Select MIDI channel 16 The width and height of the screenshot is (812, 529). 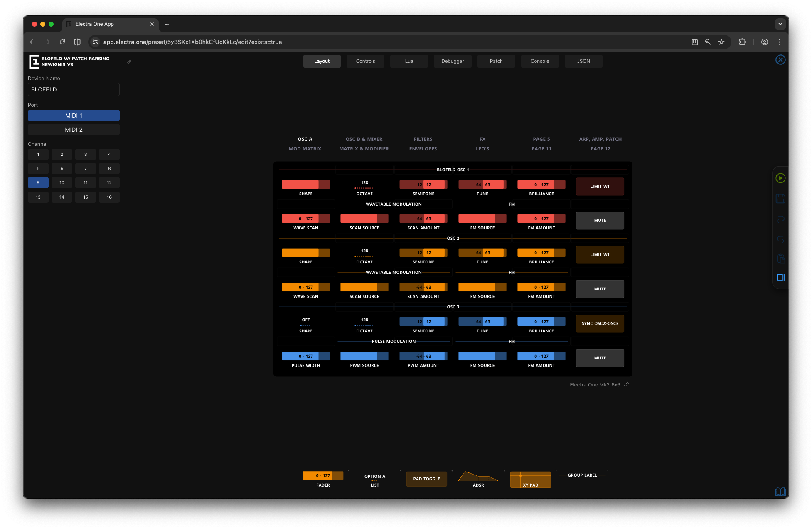109,197
